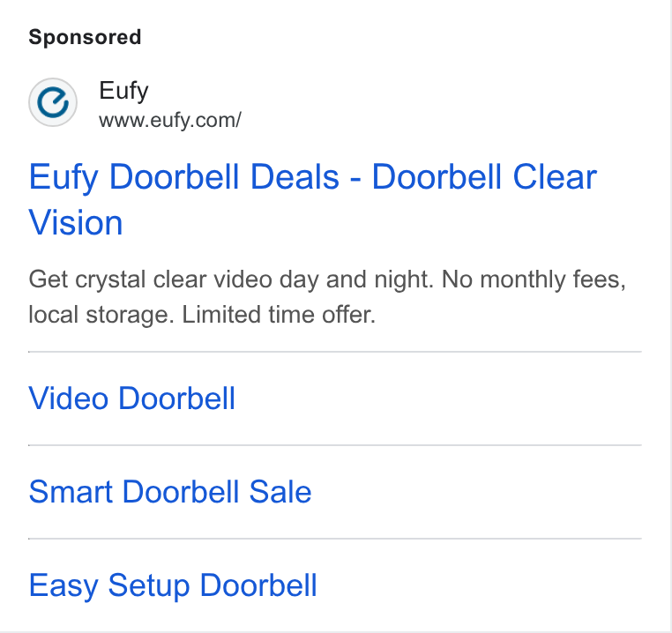Click the circular Eufy logo icon

[x=53, y=102]
